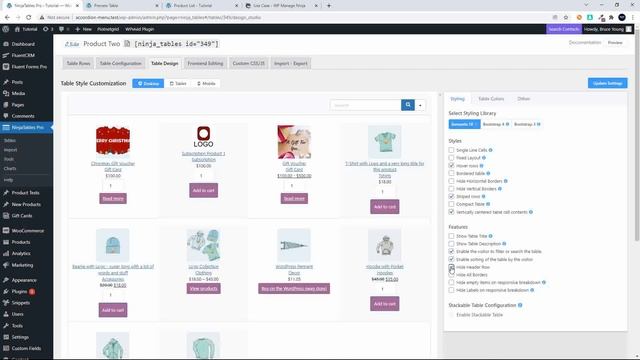Image resolution: width=640 pixels, height=360 pixels.
Task: Uncheck the Hover rows checkbox
Action: point(451,165)
